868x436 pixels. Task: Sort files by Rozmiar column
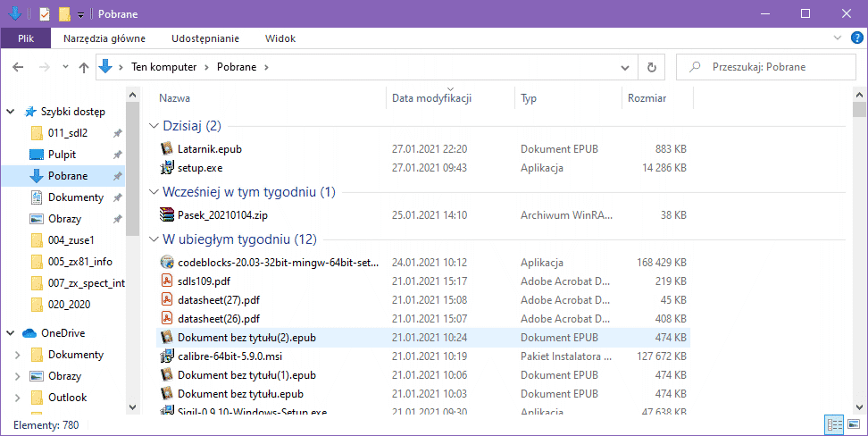tap(647, 98)
